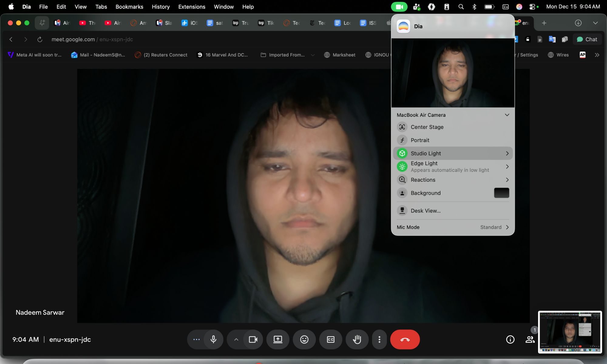Send an emoji reaction in Meet

coord(304,339)
